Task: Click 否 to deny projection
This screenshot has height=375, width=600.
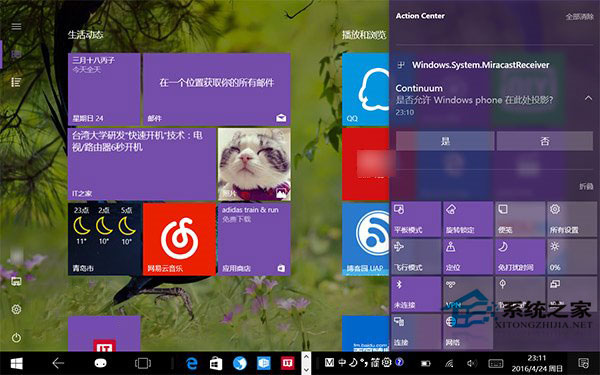Action: tap(545, 141)
